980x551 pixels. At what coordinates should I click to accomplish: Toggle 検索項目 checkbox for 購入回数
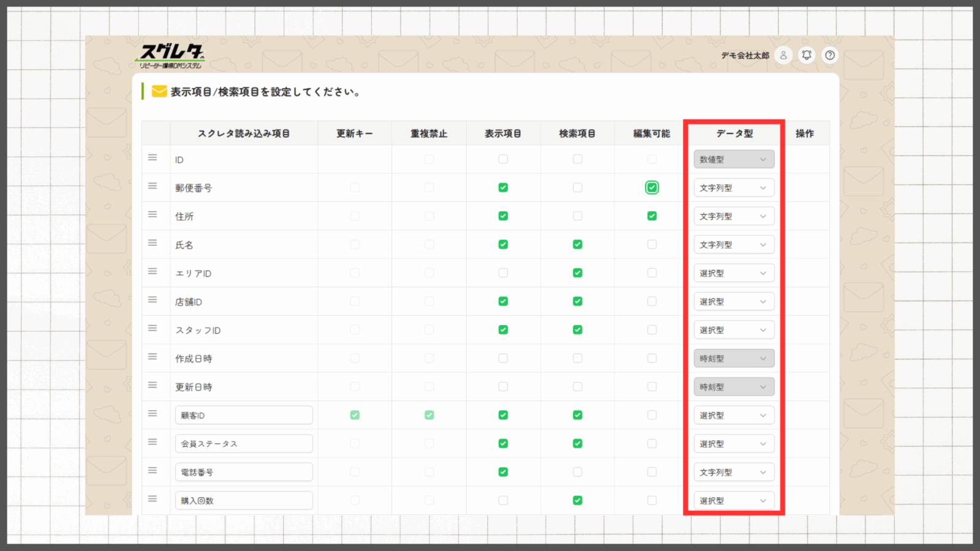point(578,500)
